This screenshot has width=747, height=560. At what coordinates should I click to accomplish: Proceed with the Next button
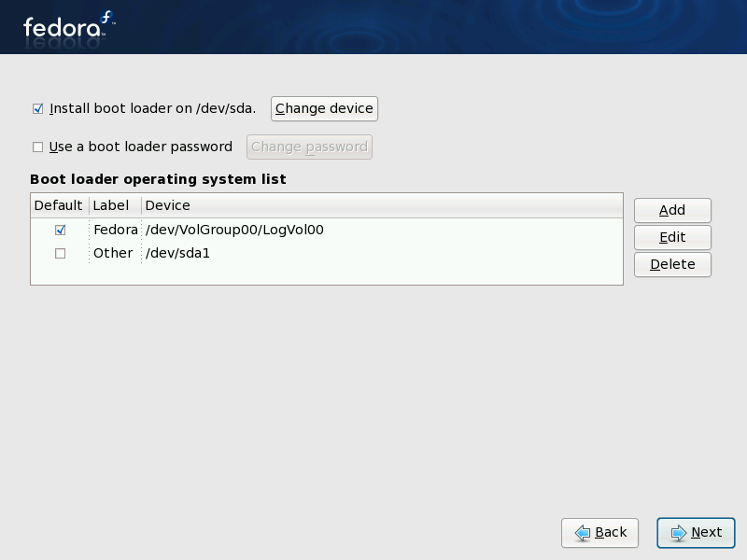[696, 532]
